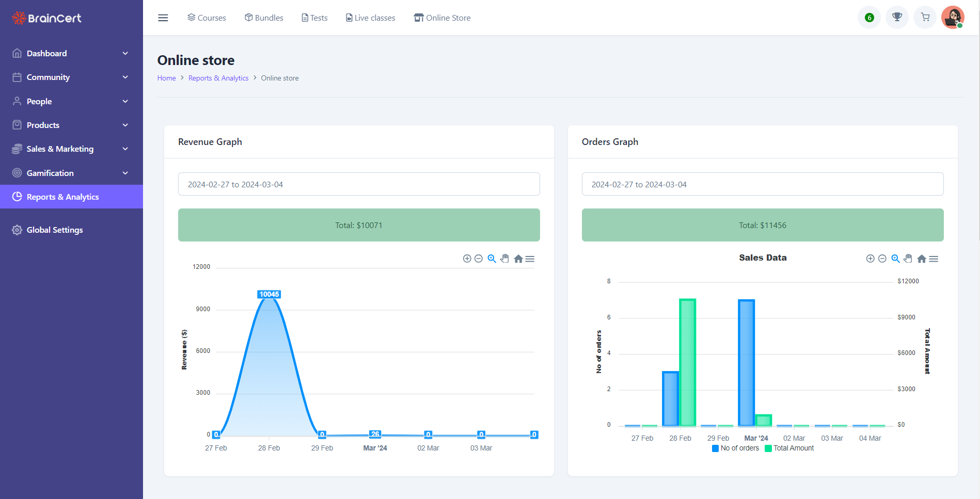Click the tall green 28 Feb bar

click(x=688, y=362)
